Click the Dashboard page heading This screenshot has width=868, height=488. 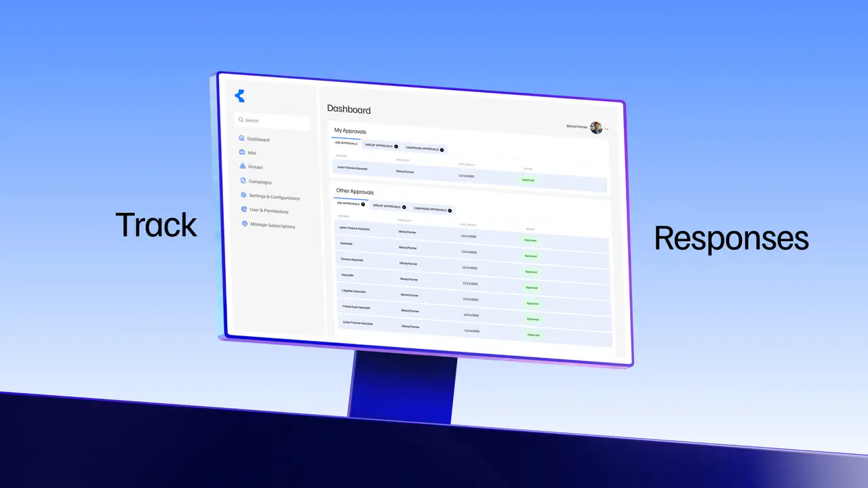349,109
